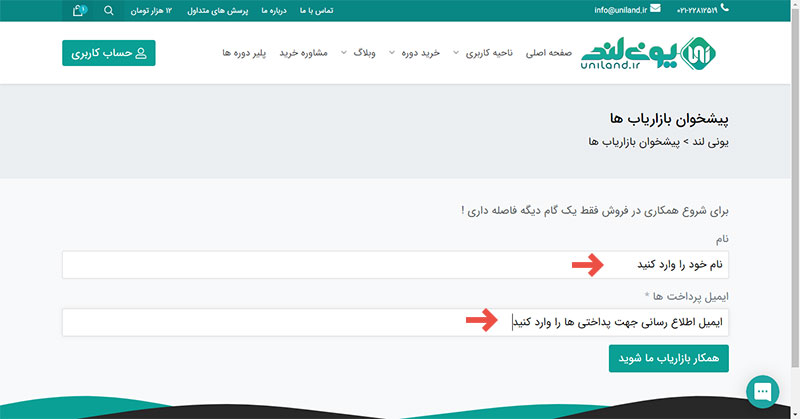Image resolution: width=800 pixels, height=419 pixels.
Task: Click the search magnifier icon
Action: (109, 10)
